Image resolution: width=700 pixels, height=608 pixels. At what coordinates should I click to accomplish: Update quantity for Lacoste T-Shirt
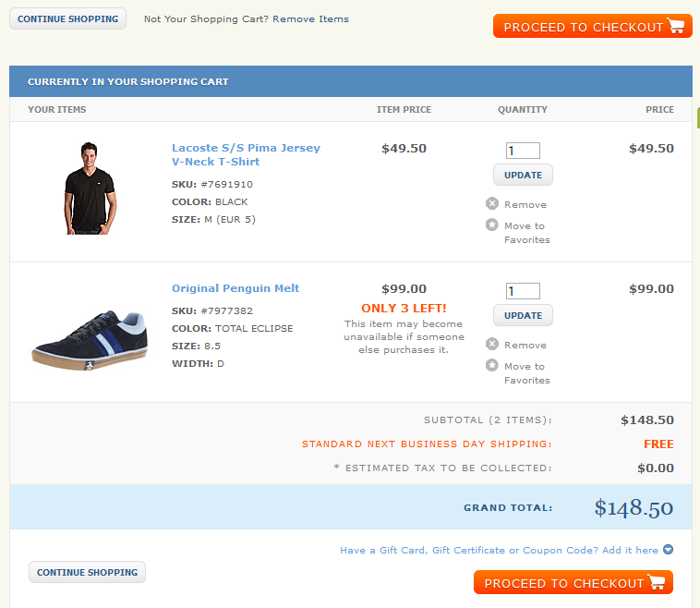523,176
